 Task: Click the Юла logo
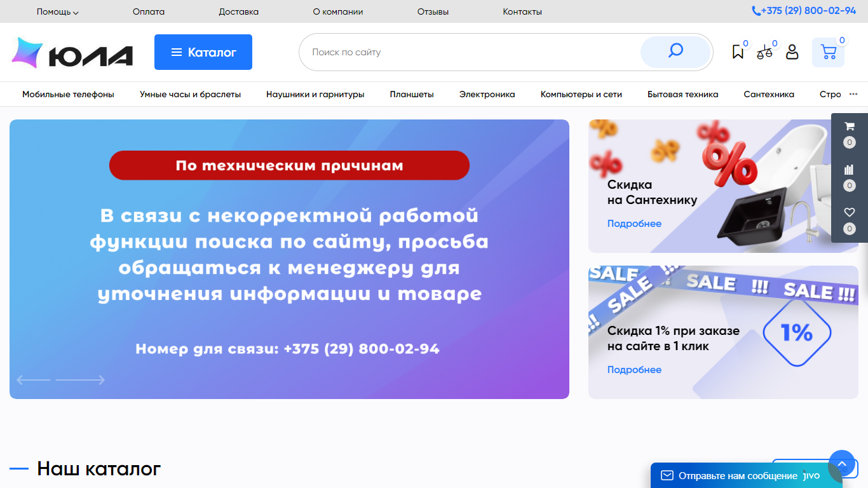pos(72,52)
